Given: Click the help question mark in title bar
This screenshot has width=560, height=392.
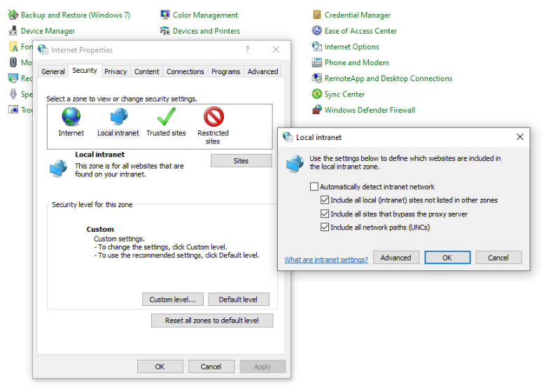Looking at the screenshot, I should [x=247, y=50].
